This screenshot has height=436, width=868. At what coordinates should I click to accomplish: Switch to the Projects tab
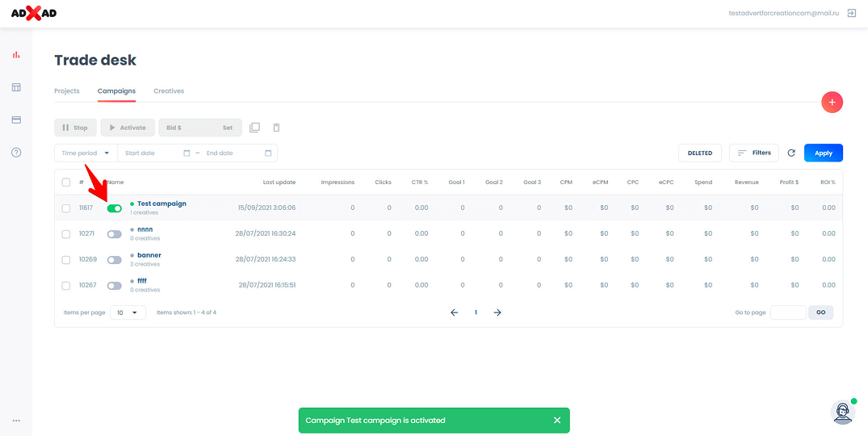coord(67,91)
